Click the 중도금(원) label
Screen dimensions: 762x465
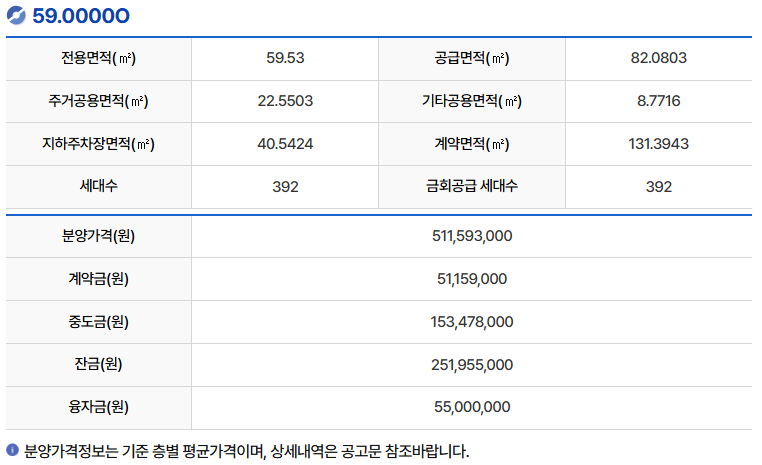[98, 322]
